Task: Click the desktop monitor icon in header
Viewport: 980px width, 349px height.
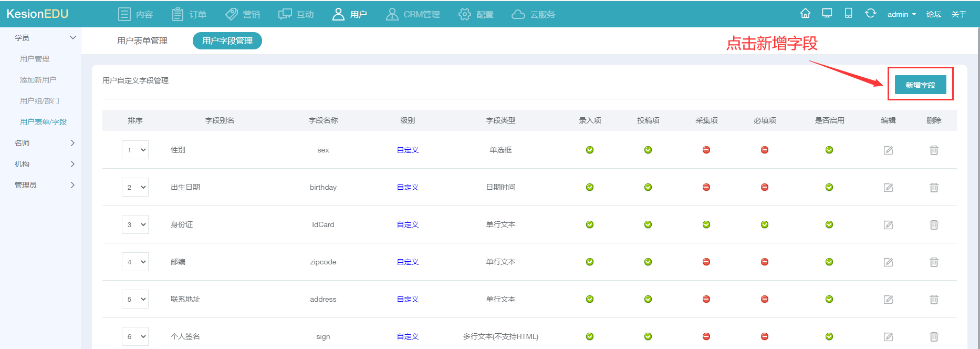Action: (827, 14)
